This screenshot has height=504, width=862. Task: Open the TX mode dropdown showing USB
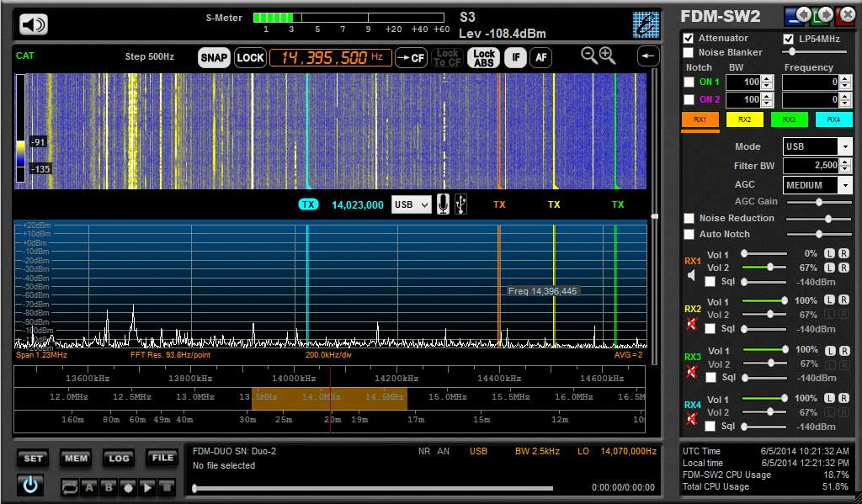pyautogui.click(x=412, y=204)
